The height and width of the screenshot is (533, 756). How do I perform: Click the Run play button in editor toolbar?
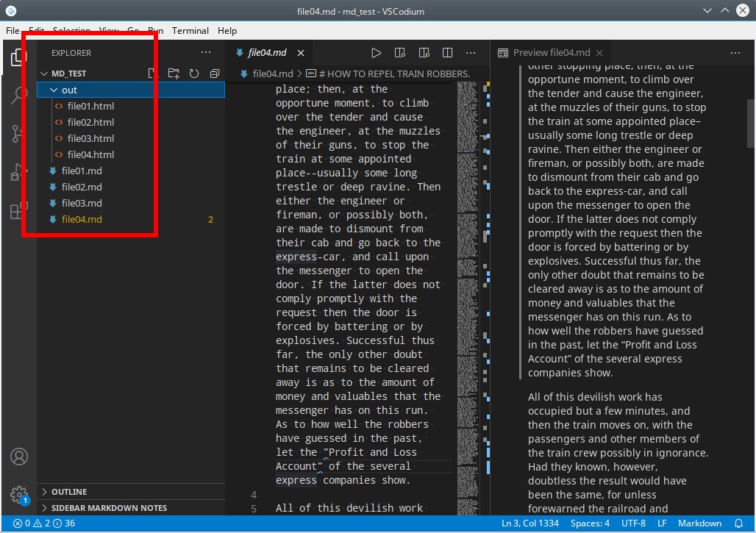click(376, 53)
